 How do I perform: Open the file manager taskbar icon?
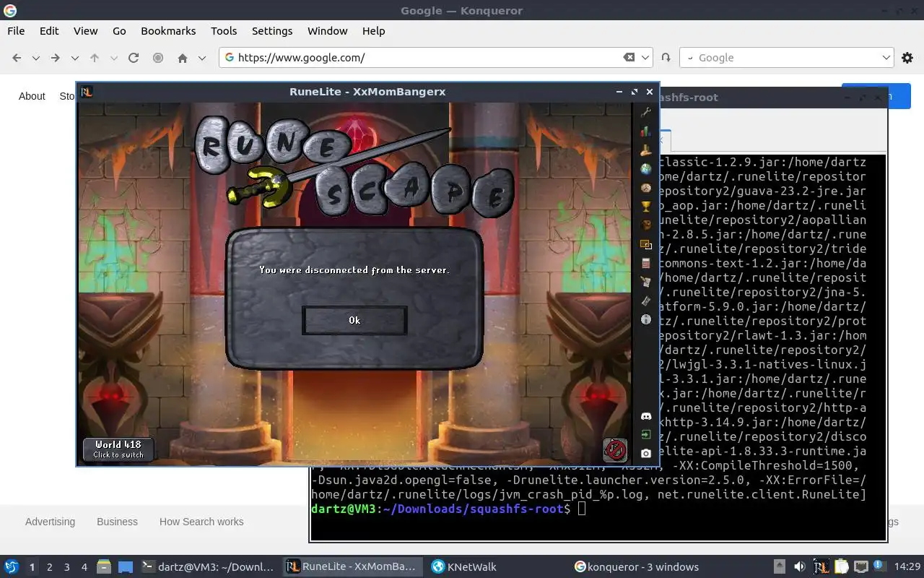coord(104,567)
